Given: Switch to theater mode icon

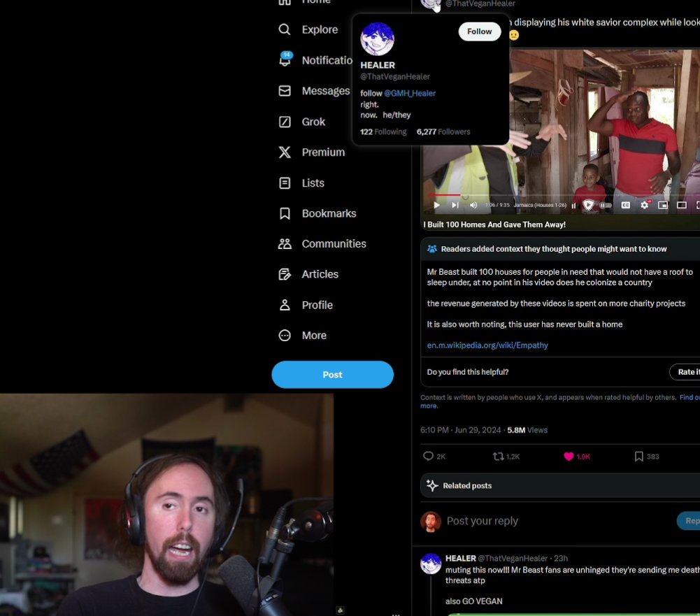Looking at the screenshot, I should [x=681, y=205].
